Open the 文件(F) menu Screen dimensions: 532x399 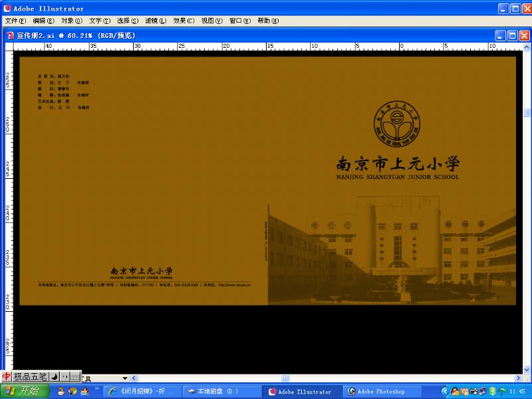tap(15, 21)
